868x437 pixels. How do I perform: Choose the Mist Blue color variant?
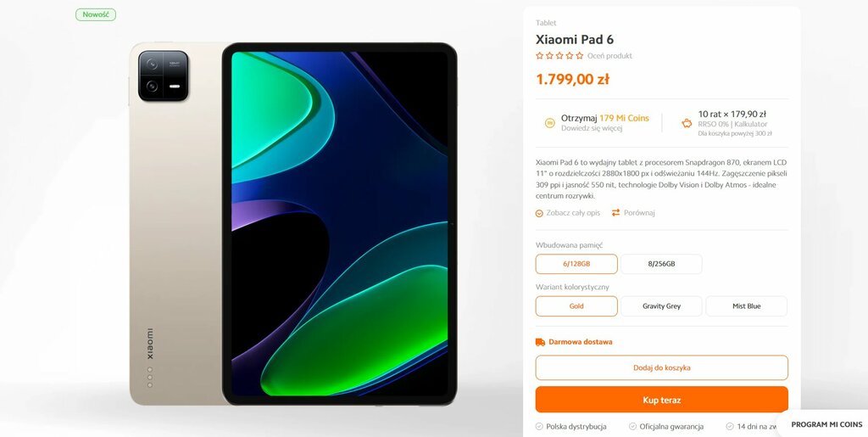coord(746,306)
